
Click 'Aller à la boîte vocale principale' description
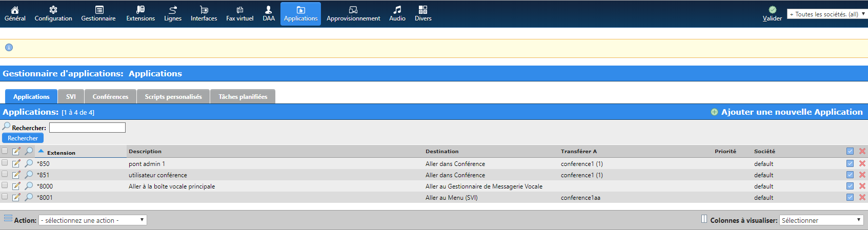pyautogui.click(x=172, y=186)
